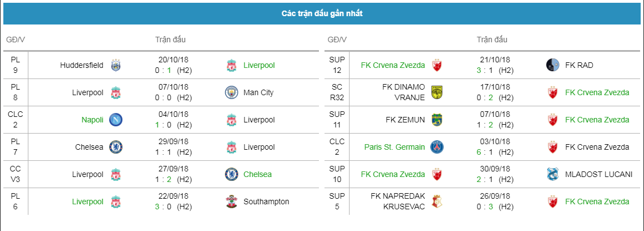Click the Paris St. Germain logo
This screenshot has height=231, width=644.
click(436, 147)
